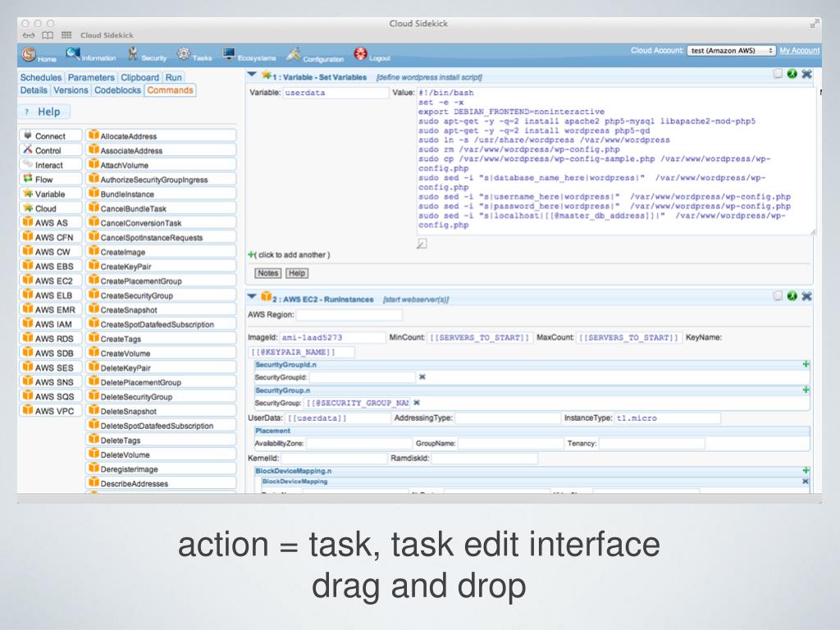This screenshot has height=630, width=840.
Task: Click green icon on step 2 header
Action: coord(792,296)
